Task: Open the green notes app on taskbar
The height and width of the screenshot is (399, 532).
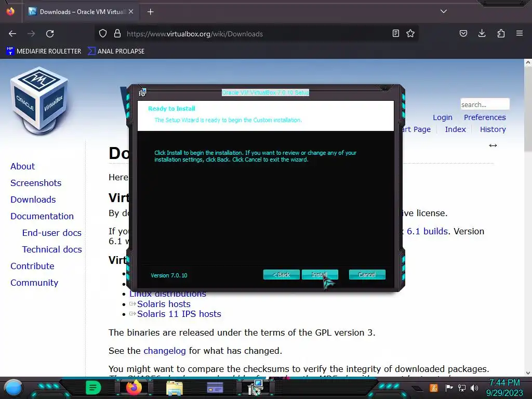Action: (x=94, y=388)
